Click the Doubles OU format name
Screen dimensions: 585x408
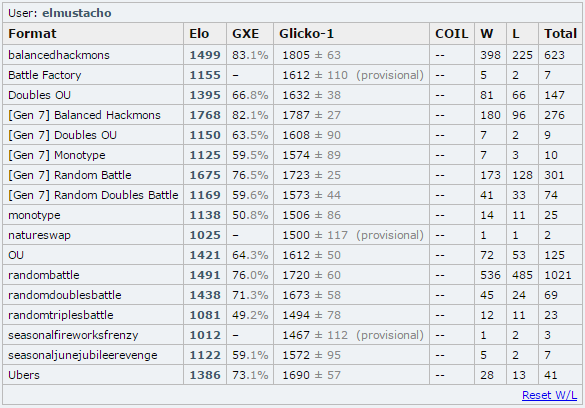39,95
